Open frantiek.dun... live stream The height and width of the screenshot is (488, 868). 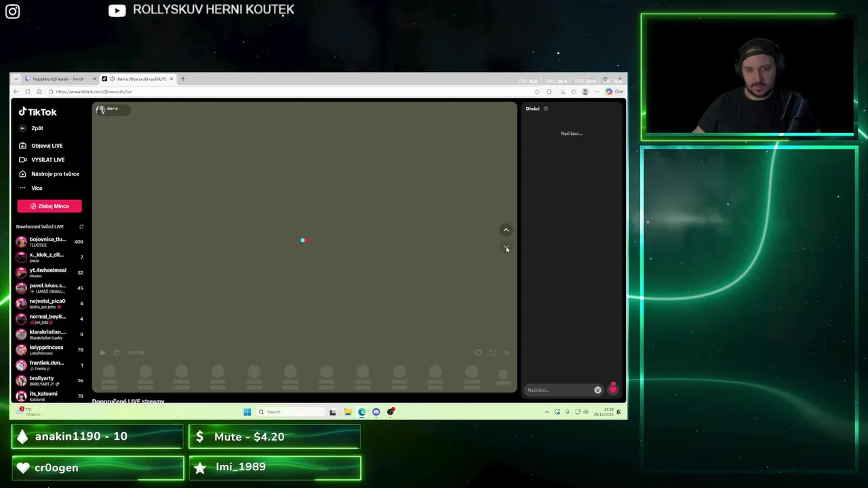50,365
